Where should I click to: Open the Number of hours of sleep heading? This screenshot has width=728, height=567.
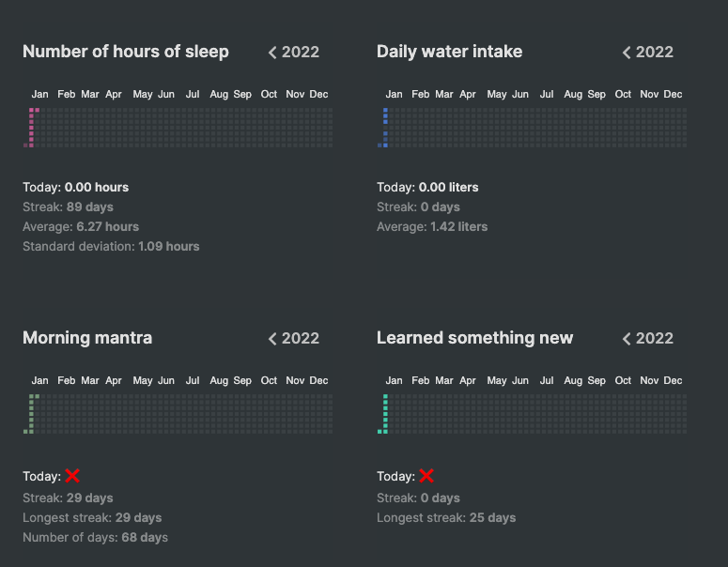[x=126, y=52]
